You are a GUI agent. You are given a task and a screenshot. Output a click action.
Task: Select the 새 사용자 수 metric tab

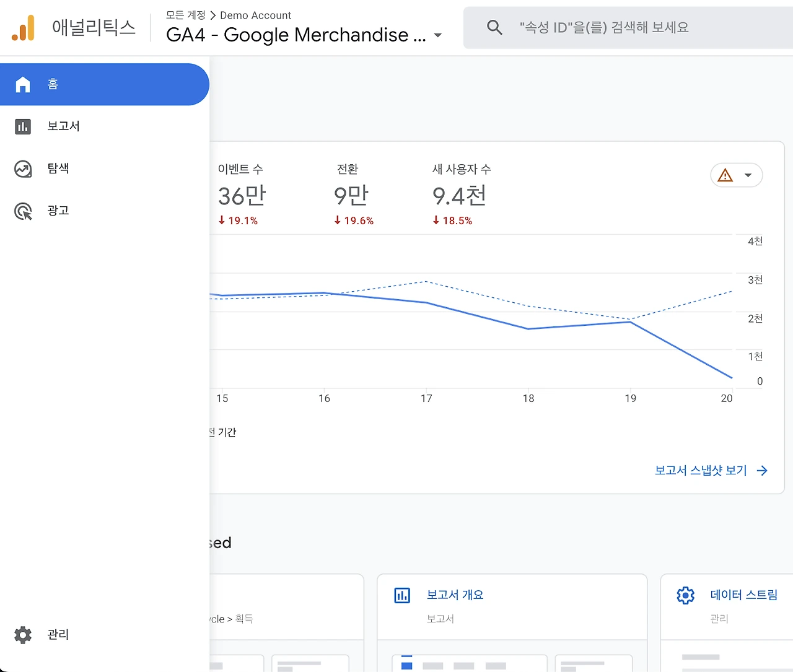[461, 193]
